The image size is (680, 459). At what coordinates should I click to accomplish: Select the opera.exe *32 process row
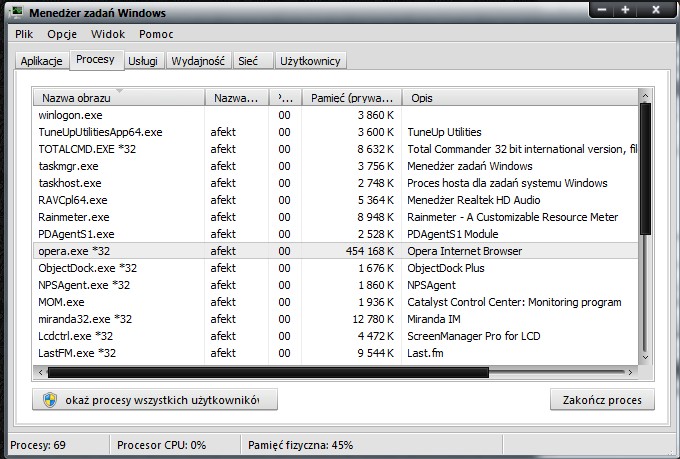(75, 251)
